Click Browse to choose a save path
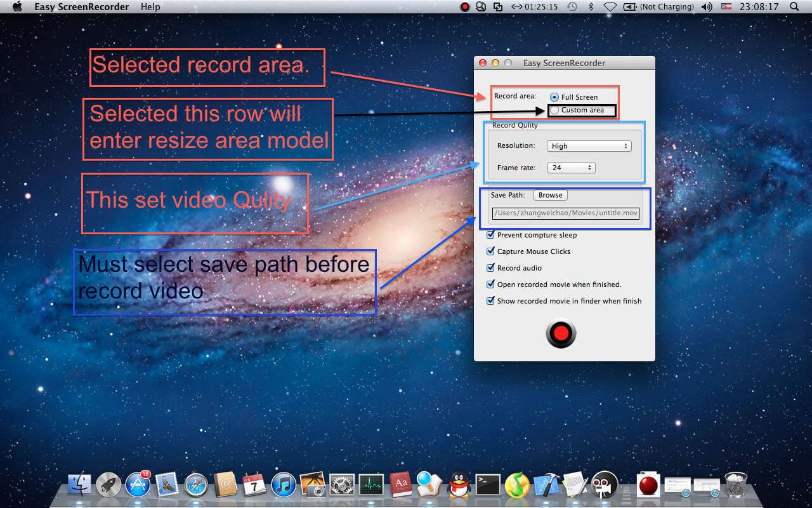The height and width of the screenshot is (508, 812). (x=550, y=195)
